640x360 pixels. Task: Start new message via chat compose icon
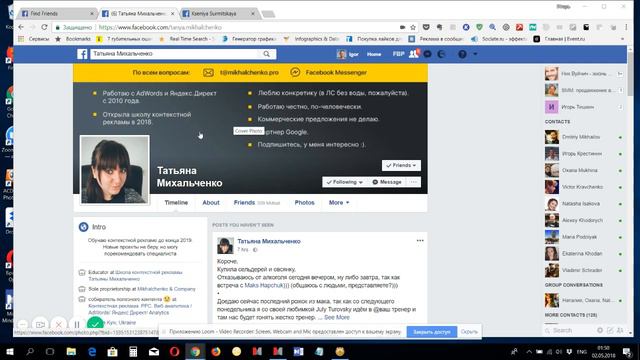point(610,330)
